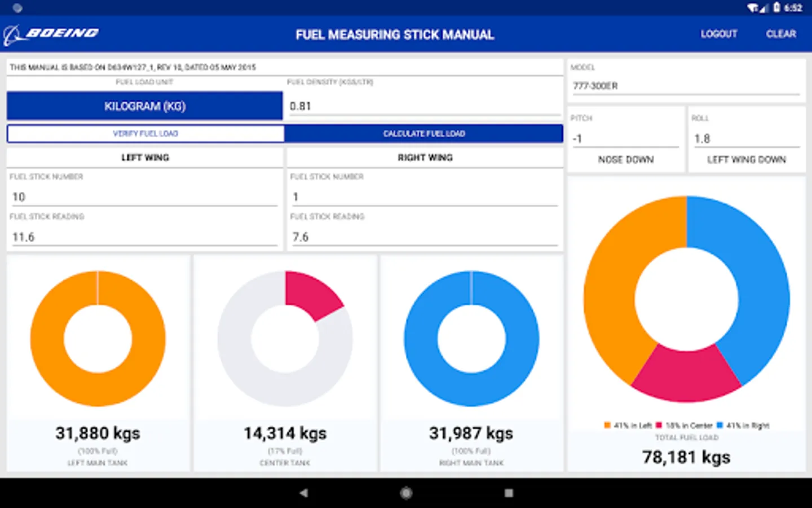Viewport: 812px width, 508px height.
Task: Click the red '18% in Center' legend swatch
Action: click(x=659, y=425)
